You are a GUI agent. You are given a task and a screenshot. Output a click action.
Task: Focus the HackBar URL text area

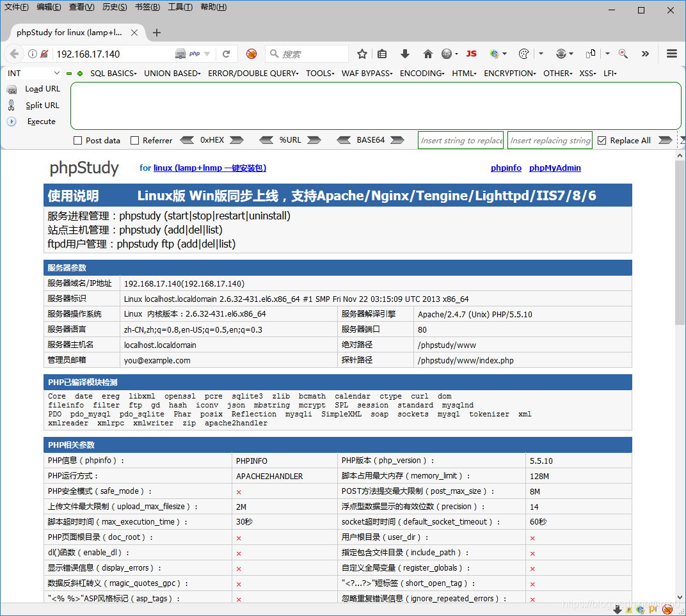pyautogui.click(x=376, y=106)
